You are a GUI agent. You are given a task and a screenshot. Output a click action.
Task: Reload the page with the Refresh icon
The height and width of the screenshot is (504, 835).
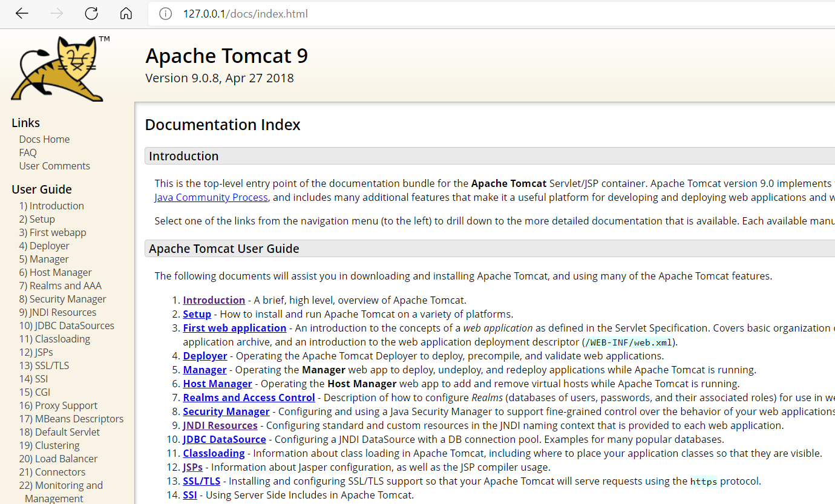pyautogui.click(x=91, y=13)
